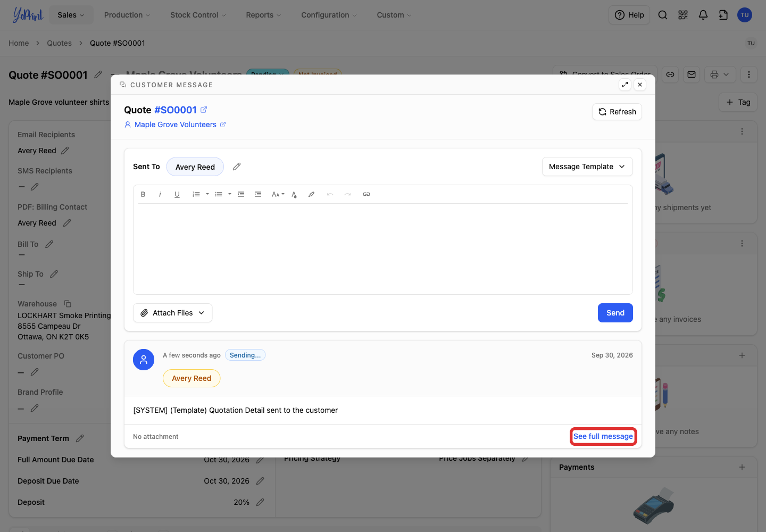Open the font size dropdown in editor

coord(278,194)
